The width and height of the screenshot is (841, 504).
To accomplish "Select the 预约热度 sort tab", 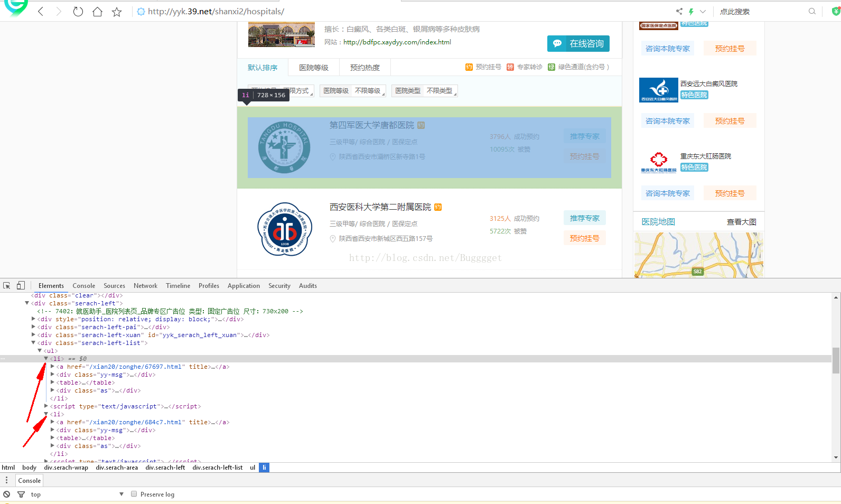I will [365, 68].
